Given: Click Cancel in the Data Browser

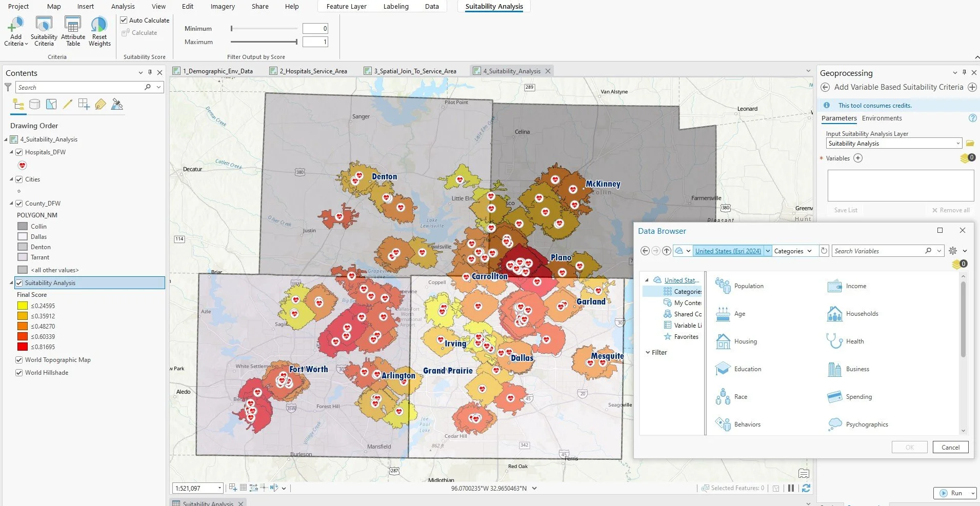Looking at the screenshot, I should tap(950, 447).
